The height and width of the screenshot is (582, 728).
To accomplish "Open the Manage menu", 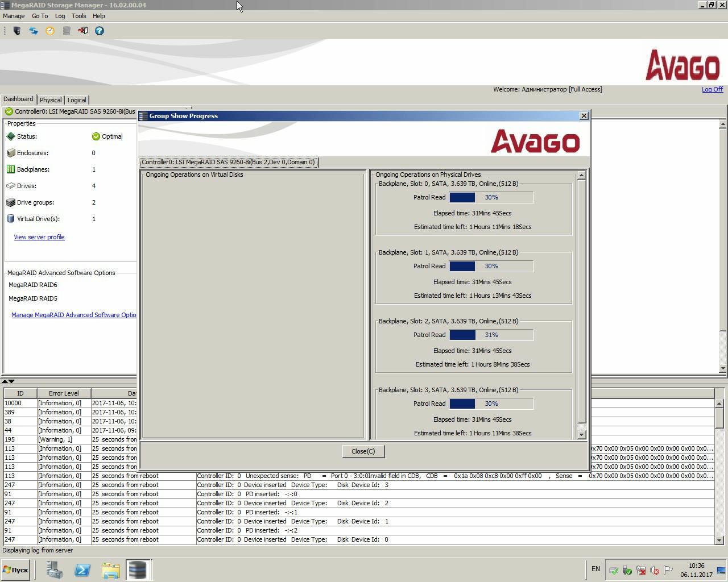I will point(14,16).
